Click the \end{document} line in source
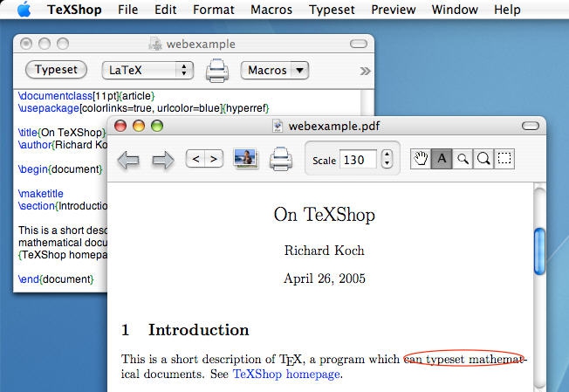This screenshot has height=392, width=569. [x=56, y=279]
